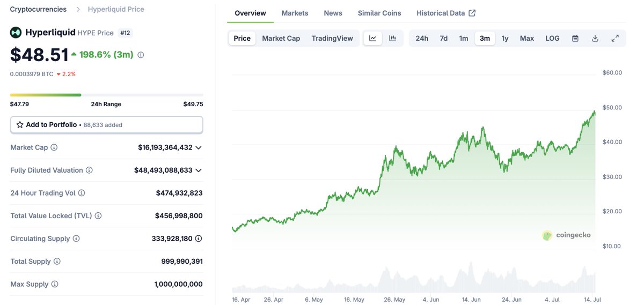644x305 pixels.
Task: Show Max Supply info icon
Action: tap(55, 284)
